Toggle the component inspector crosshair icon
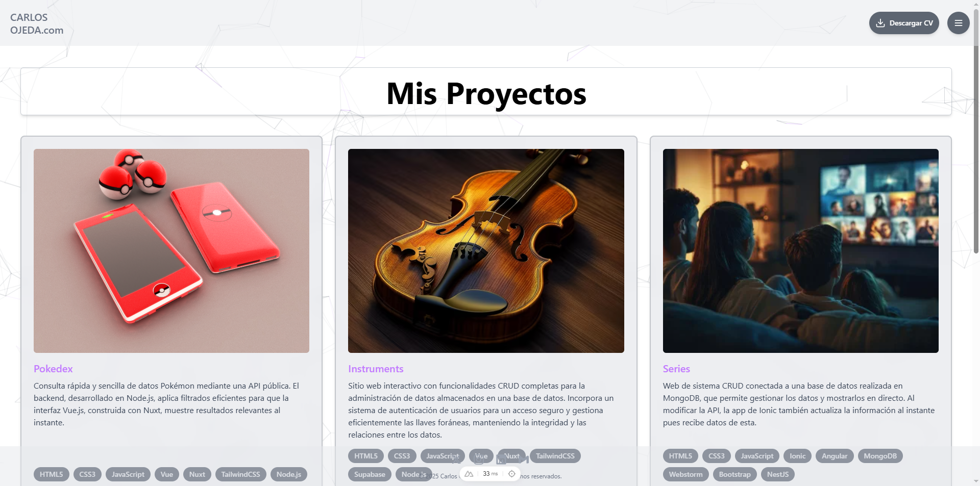 [511, 474]
